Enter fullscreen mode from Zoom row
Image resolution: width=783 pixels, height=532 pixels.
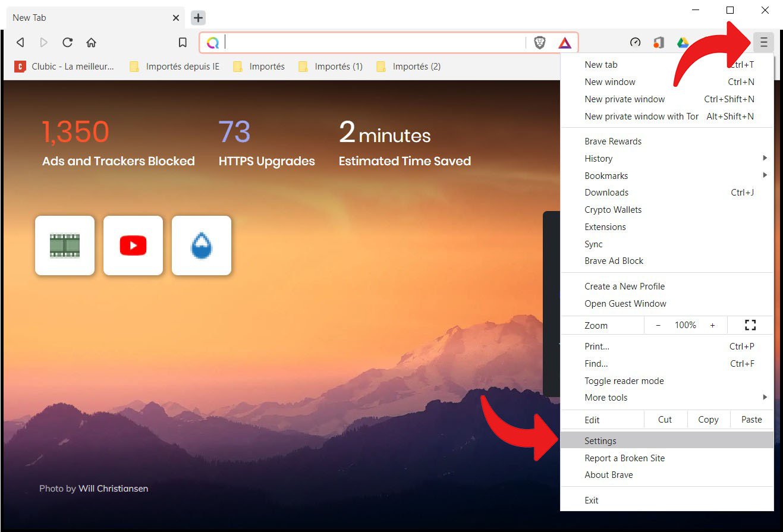[750, 325]
